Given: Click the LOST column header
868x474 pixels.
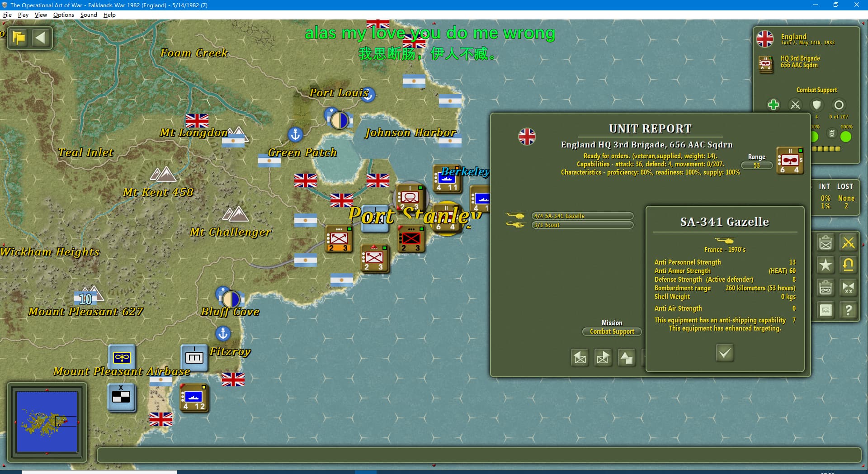Looking at the screenshot, I should (845, 186).
